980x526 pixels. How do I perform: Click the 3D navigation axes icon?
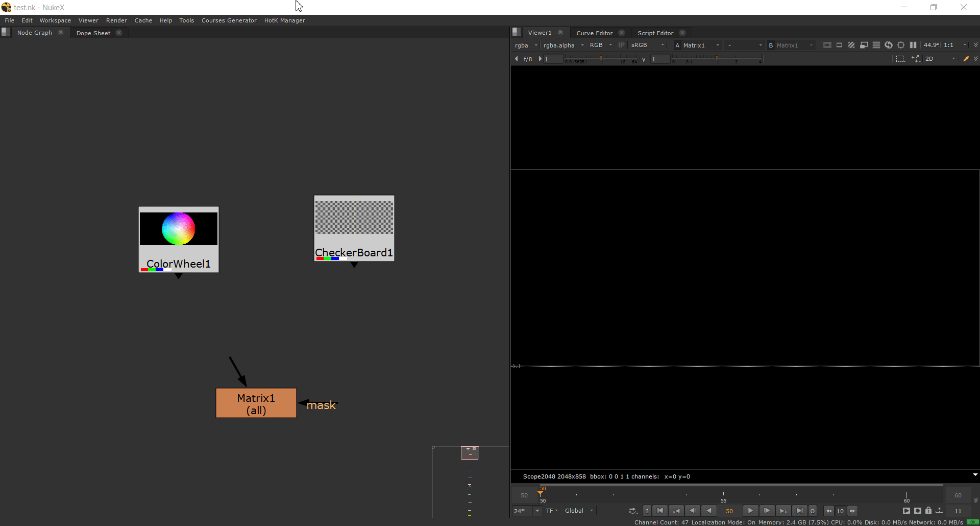(x=916, y=59)
